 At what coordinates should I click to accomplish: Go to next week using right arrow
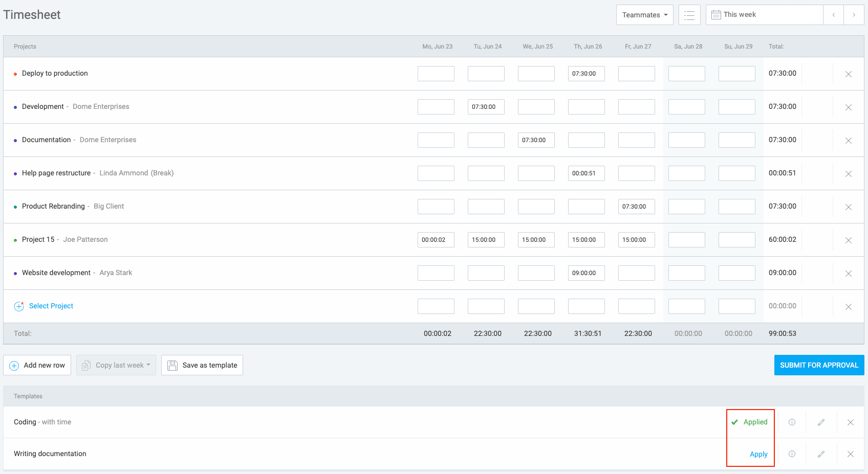pyautogui.click(x=854, y=14)
